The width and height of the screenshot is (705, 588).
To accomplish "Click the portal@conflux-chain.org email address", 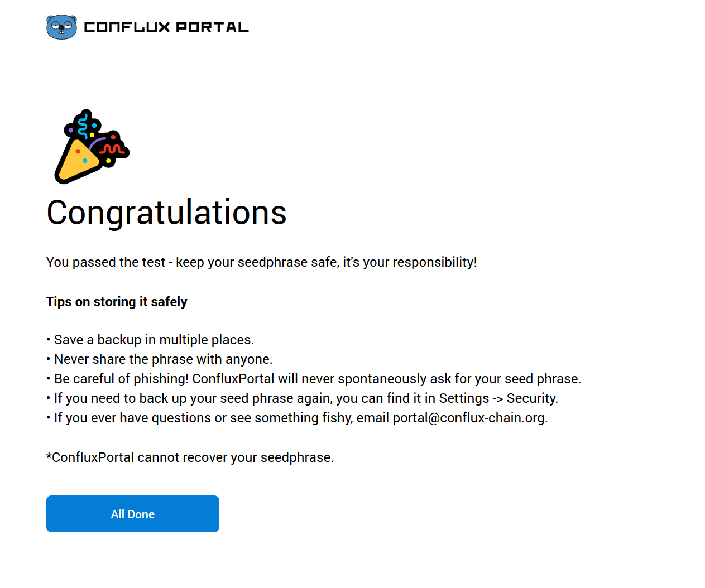I will [x=469, y=418].
